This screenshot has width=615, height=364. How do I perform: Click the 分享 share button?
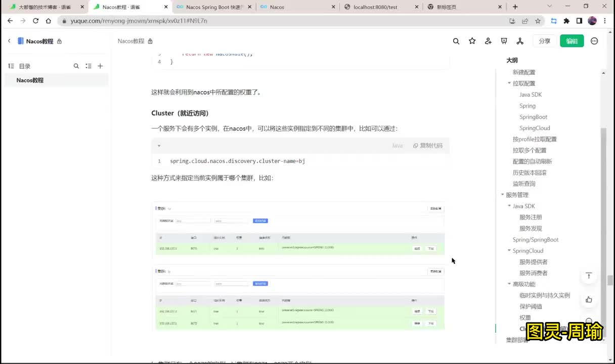click(x=545, y=41)
